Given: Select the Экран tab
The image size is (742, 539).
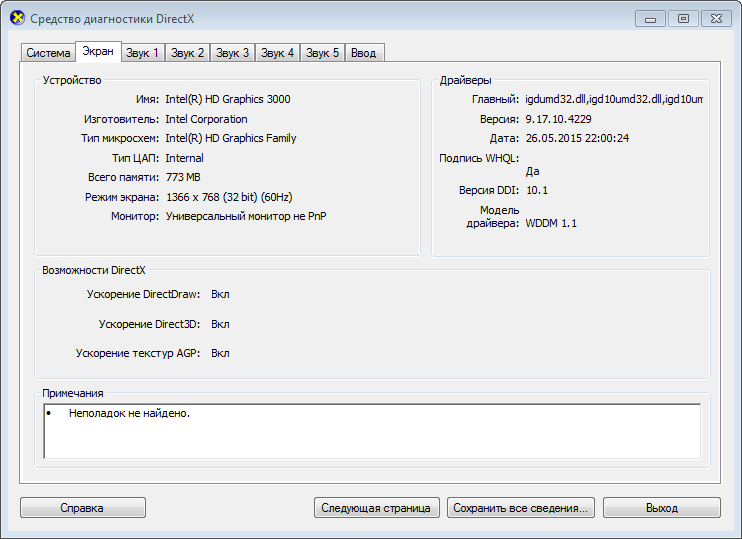Looking at the screenshot, I should [x=98, y=51].
